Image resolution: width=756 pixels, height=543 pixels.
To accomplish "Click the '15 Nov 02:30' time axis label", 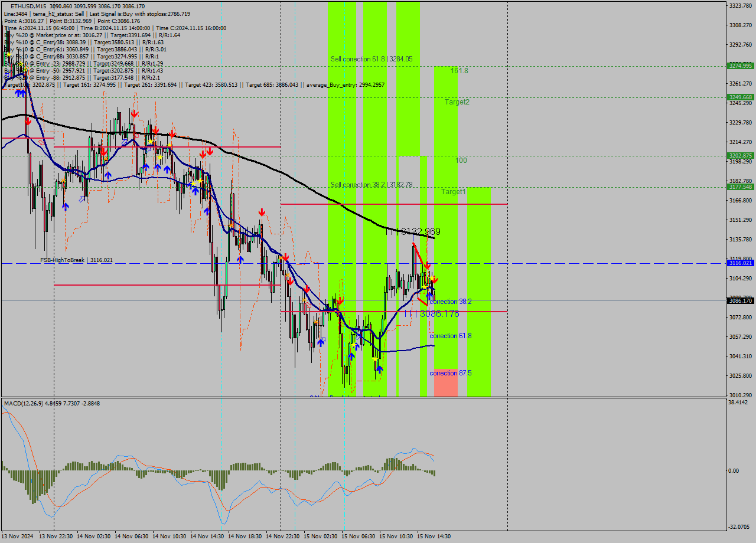I will point(321,537).
